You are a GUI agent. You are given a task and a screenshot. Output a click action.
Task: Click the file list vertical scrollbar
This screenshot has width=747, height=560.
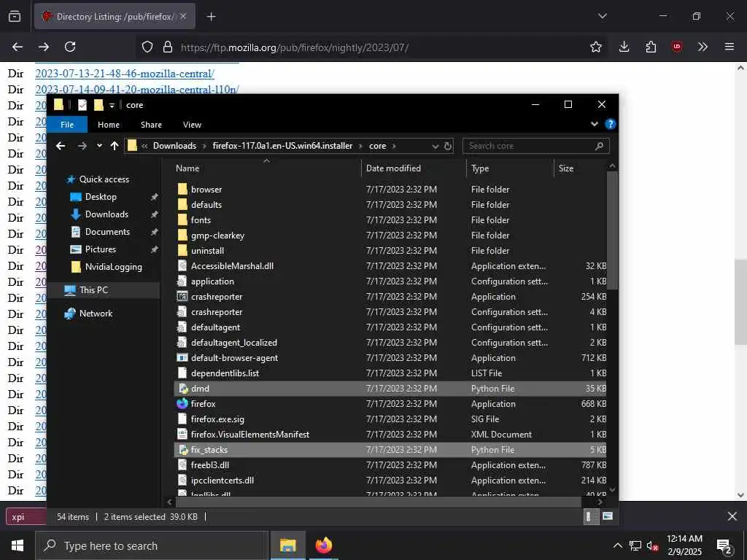pyautogui.click(x=612, y=230)
